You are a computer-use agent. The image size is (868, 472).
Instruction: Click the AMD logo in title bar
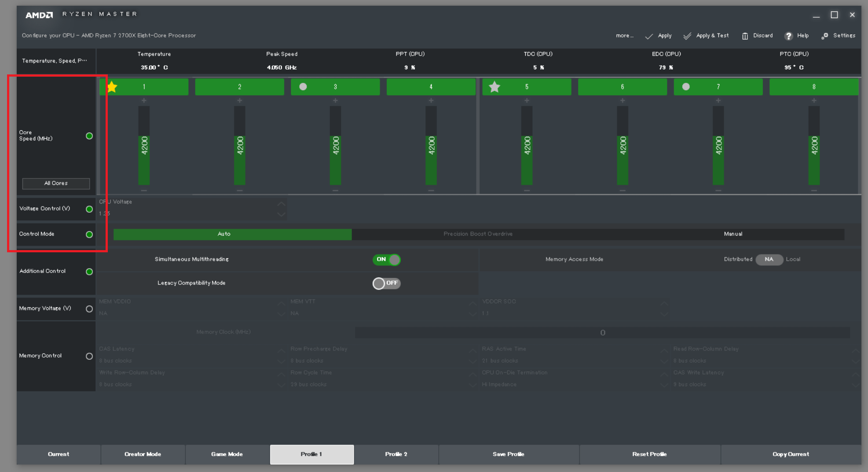tap(39, 15)
